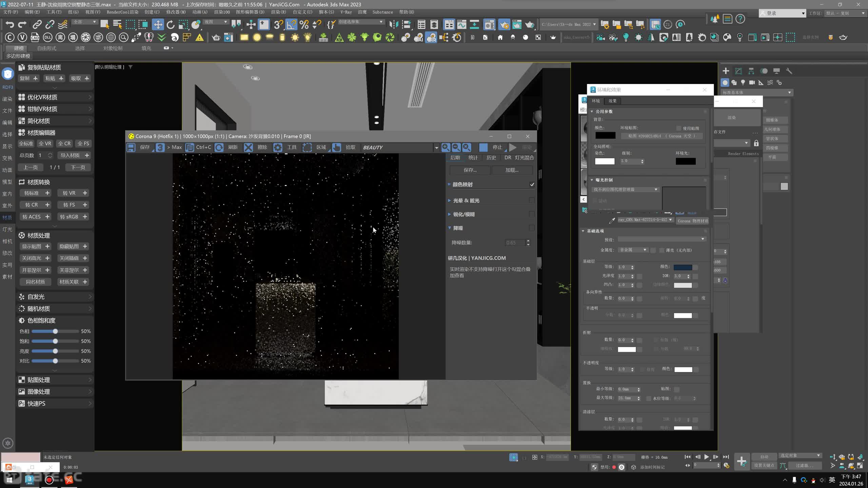Expand the 颜色映射 section
868x488 pixels.
[449, 184]
